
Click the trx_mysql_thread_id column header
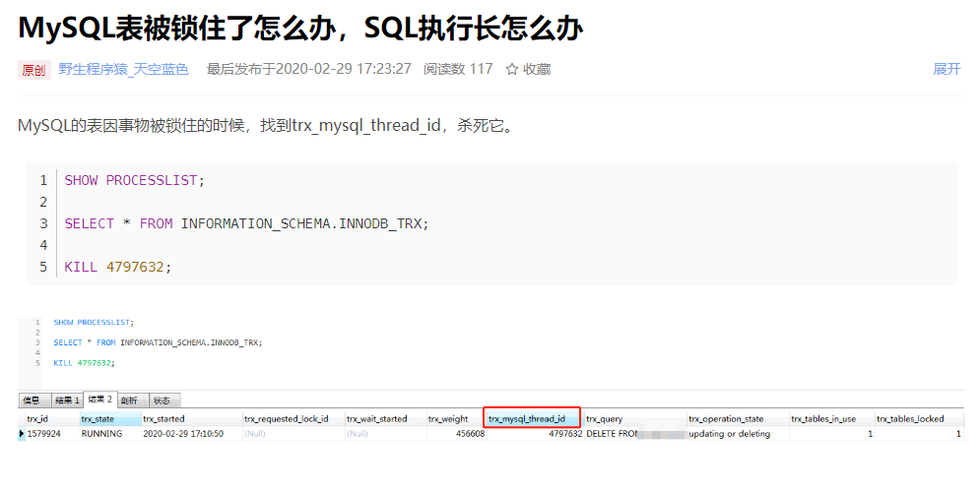tap(533, 418)
